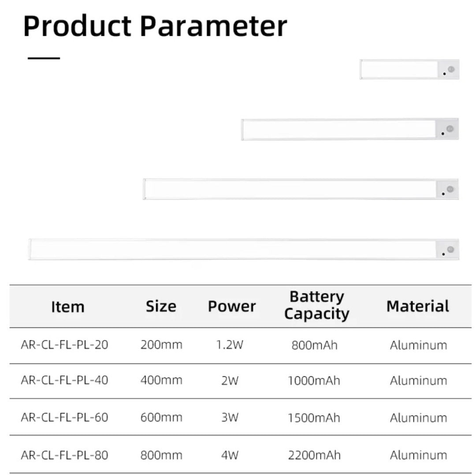The image size is (476, 475).
Task: Click the 2200mAh battery capacity value
Action: point(314,455)
